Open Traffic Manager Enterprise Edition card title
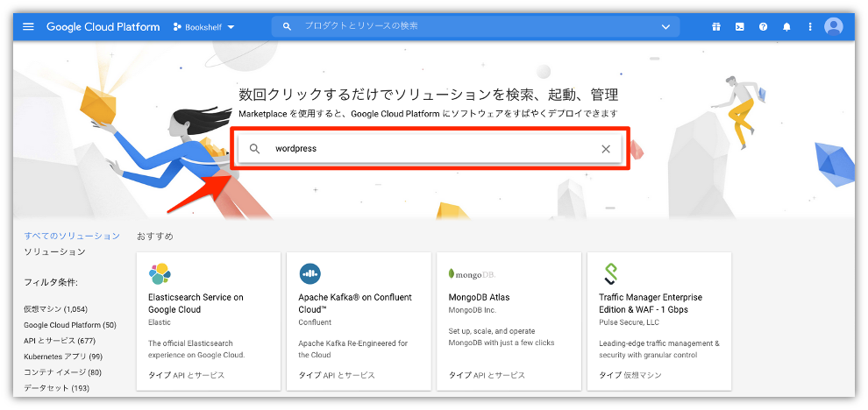The height and width of the screenshot is (410, 868). click(651, 303)
